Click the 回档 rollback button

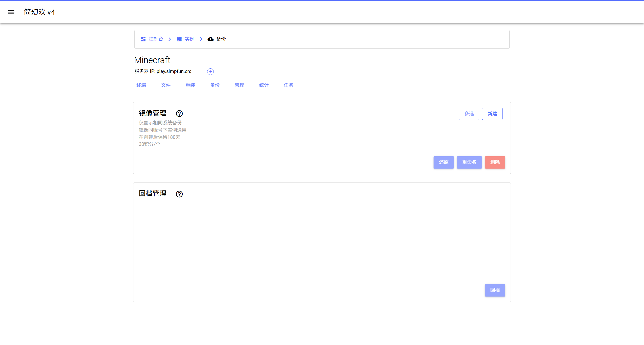(495, 290)
